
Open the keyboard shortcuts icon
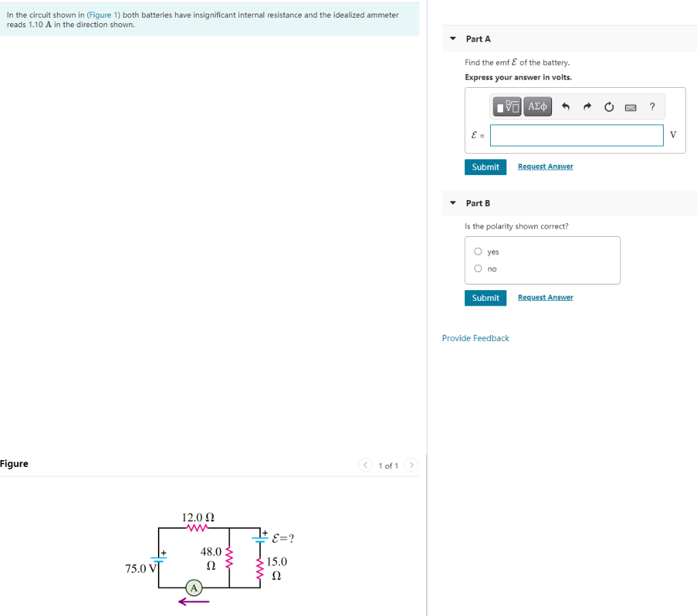630,107
